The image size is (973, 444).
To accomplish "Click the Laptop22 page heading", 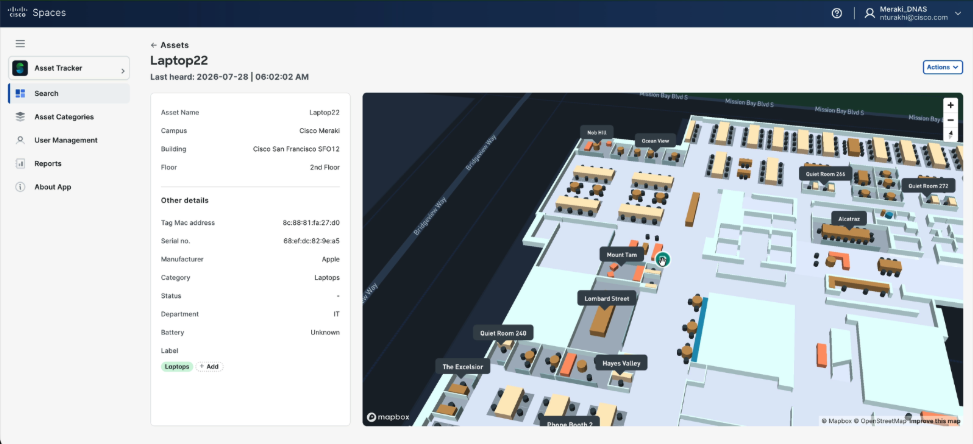I will point(179,60).
